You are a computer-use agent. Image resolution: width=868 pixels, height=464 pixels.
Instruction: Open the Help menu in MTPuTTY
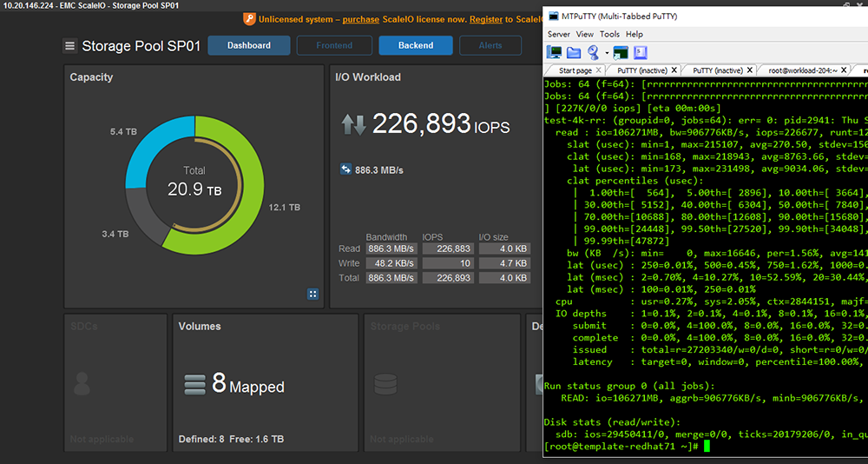point(635,35)
